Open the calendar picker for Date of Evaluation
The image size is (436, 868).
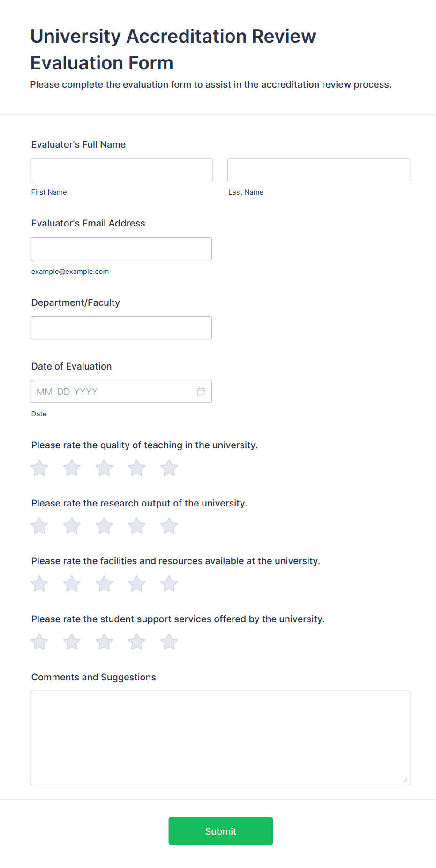click(201, 391)
